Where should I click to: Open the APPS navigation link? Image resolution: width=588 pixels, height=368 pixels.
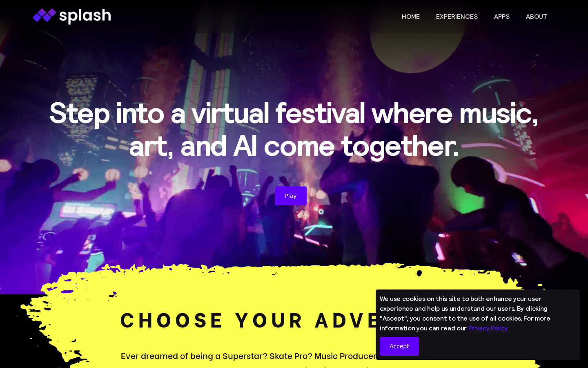click(x=502, y=16)
